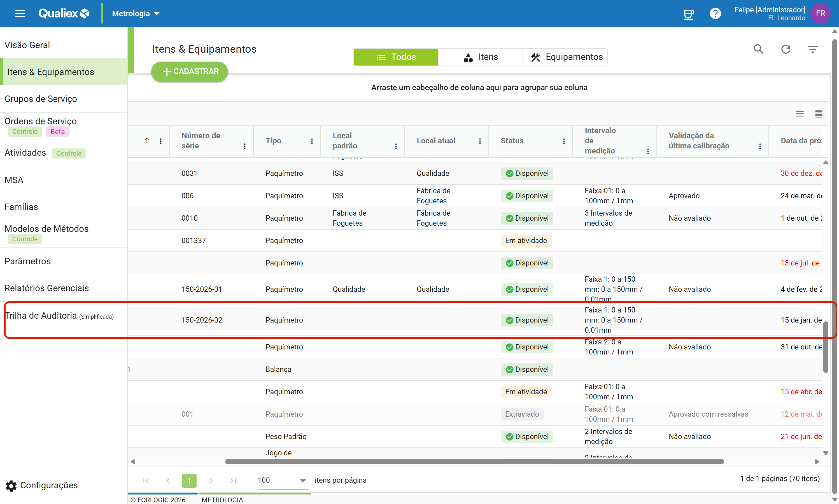
Task: Click the sort ascending arrow column header
Action: pos(147,141)
